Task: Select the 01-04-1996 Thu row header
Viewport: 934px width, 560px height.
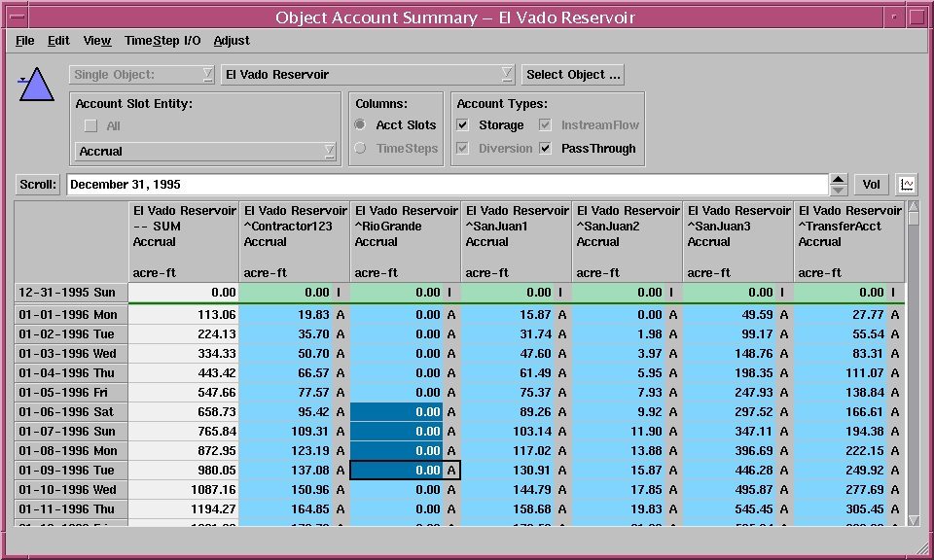Action: click(x=71, y=373)
